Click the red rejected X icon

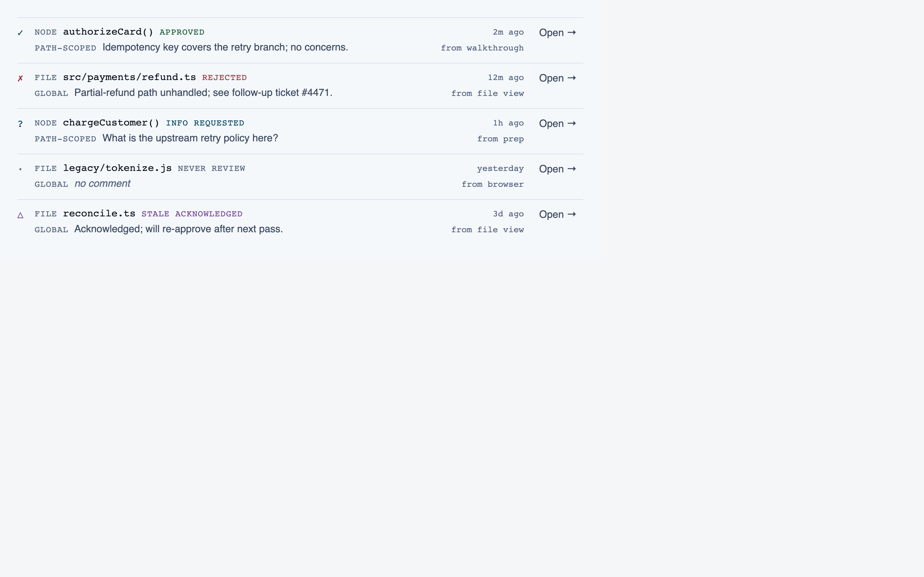tap(21, 78)
